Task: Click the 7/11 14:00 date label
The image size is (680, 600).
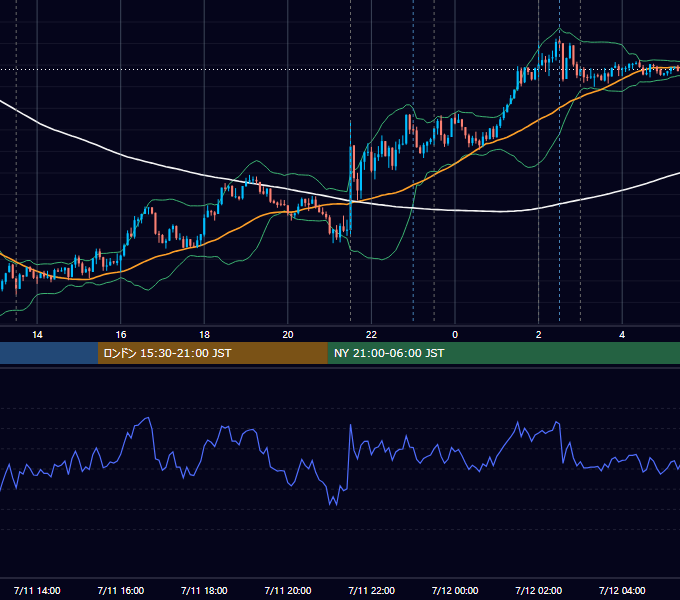Action: coord(37,590)
